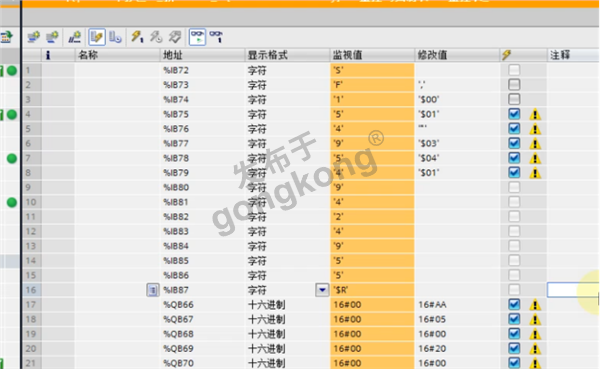Screen dimensions: 600x369
Task: Click modify value 16#05
Action: (x=432, y=319)
